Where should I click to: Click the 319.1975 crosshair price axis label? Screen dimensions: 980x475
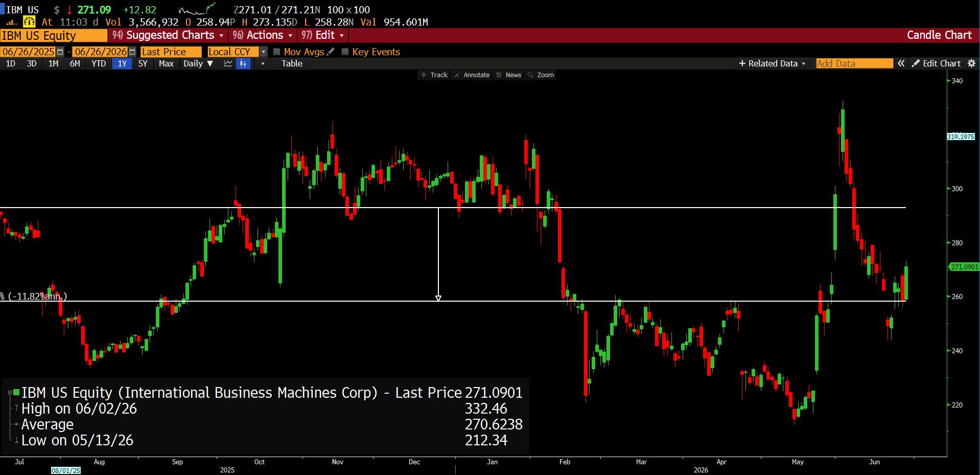(x=961, y=137)
